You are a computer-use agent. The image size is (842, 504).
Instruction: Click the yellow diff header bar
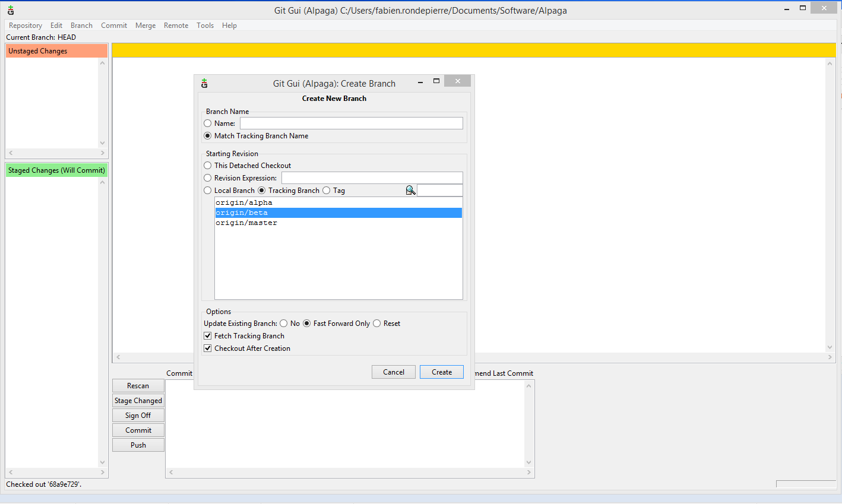(x=474, y=50)
